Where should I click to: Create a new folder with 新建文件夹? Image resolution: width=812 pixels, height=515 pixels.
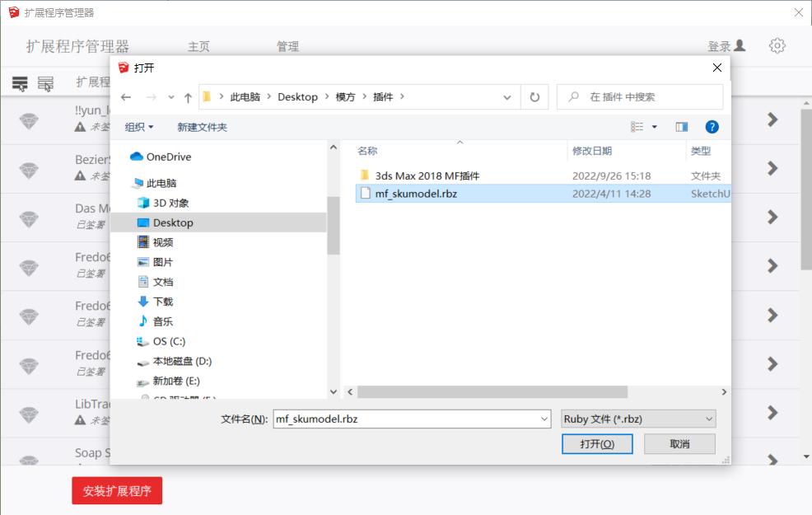202,127
